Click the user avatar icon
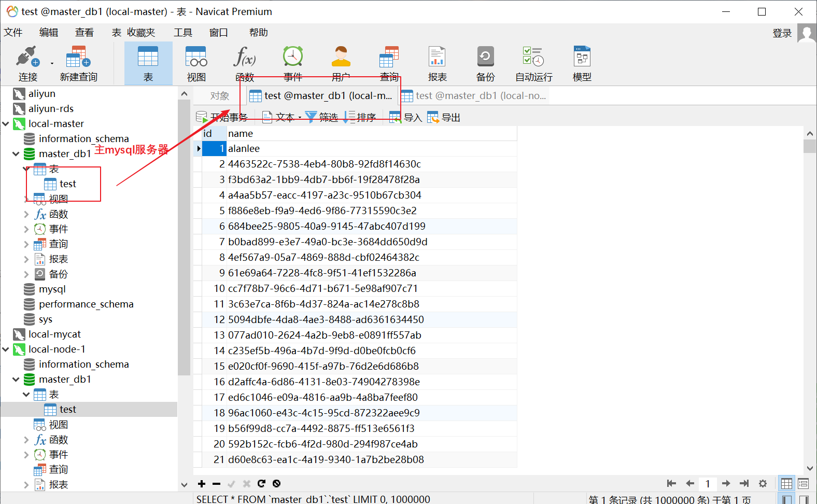The image size is (817, 504). pyautogui.click(x=807, y=33)
